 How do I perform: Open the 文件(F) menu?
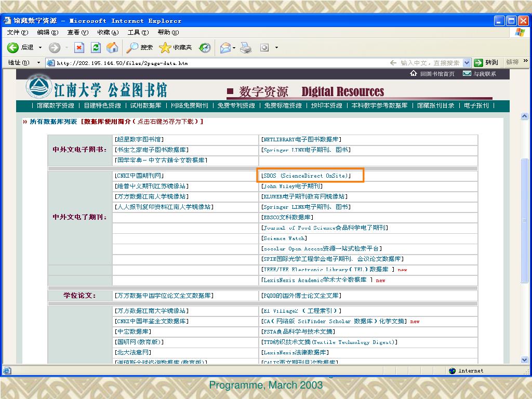(x=18, y=33)
